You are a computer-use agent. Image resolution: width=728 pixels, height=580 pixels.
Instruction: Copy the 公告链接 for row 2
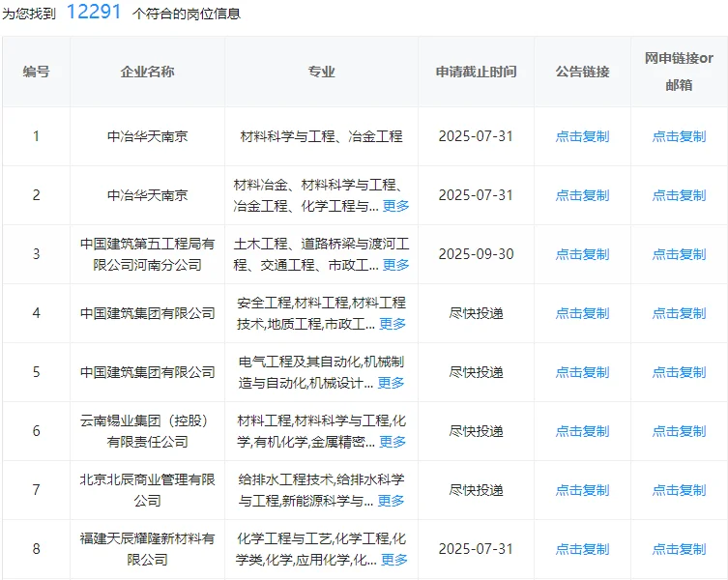pos(582,195)
